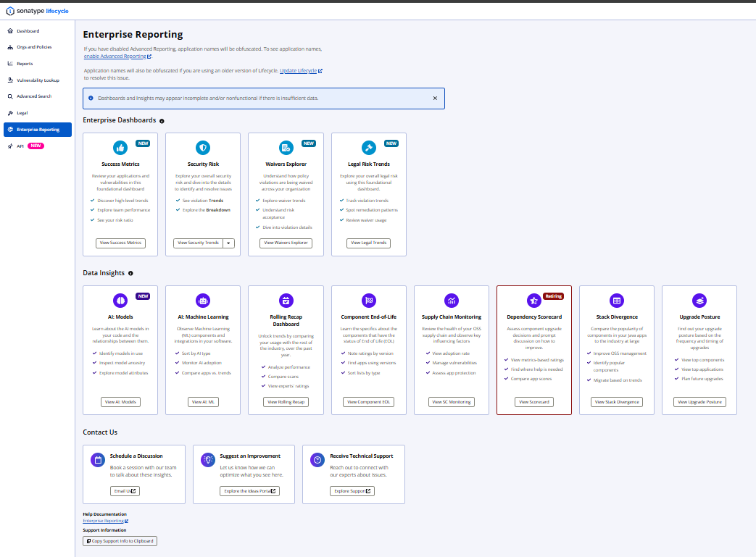Screen dimensions: 756x557
Task: Open the Update Lifecycle link
Action: [301, 71]
